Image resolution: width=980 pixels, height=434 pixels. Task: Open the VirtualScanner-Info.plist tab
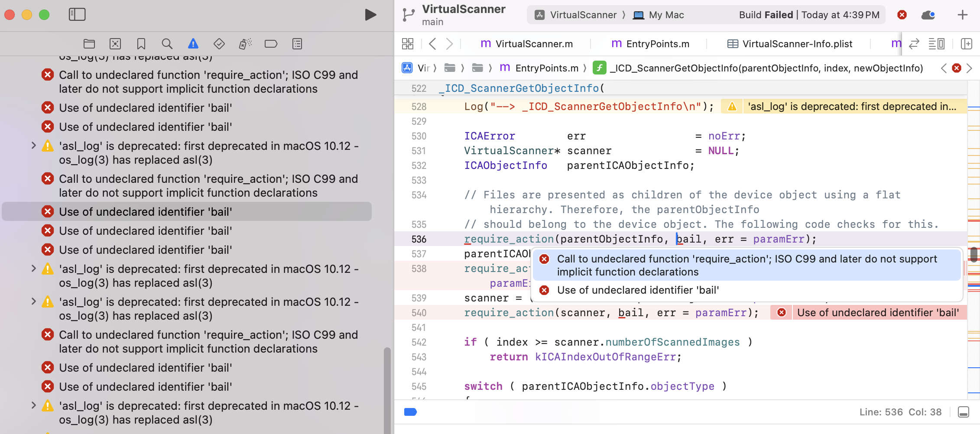pos(790,44)
